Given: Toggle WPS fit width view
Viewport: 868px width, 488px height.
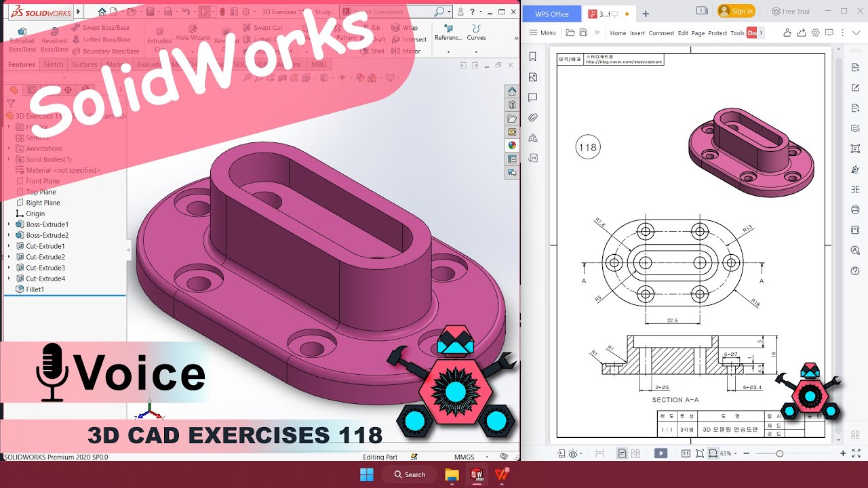Looking at the screenshot, I should [713, 453].
